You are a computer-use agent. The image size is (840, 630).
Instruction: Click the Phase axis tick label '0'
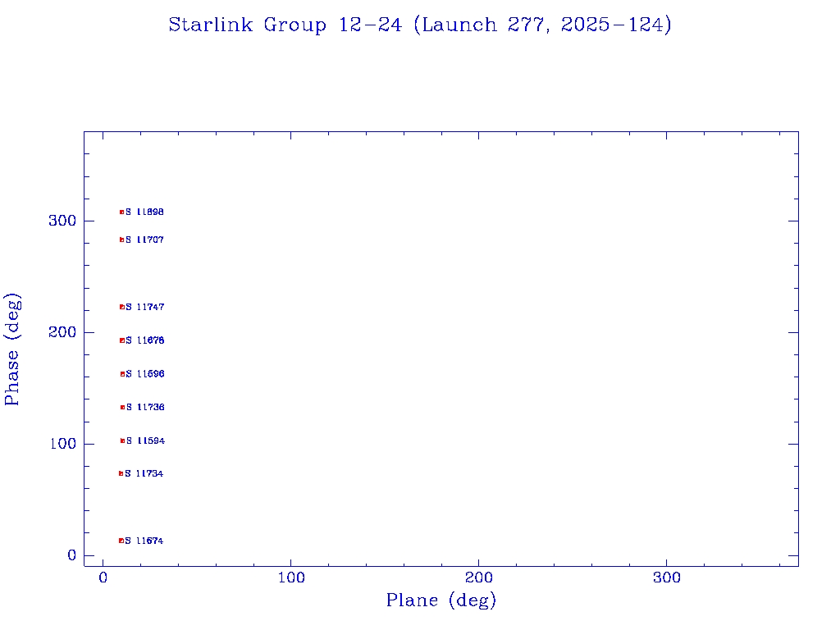72,555
